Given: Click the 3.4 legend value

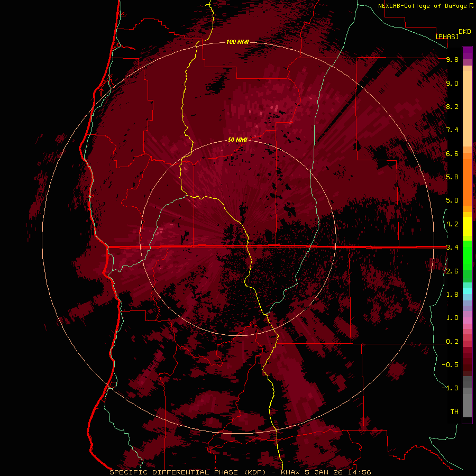Looking at the screenshot, I should (x=452, y=248).
